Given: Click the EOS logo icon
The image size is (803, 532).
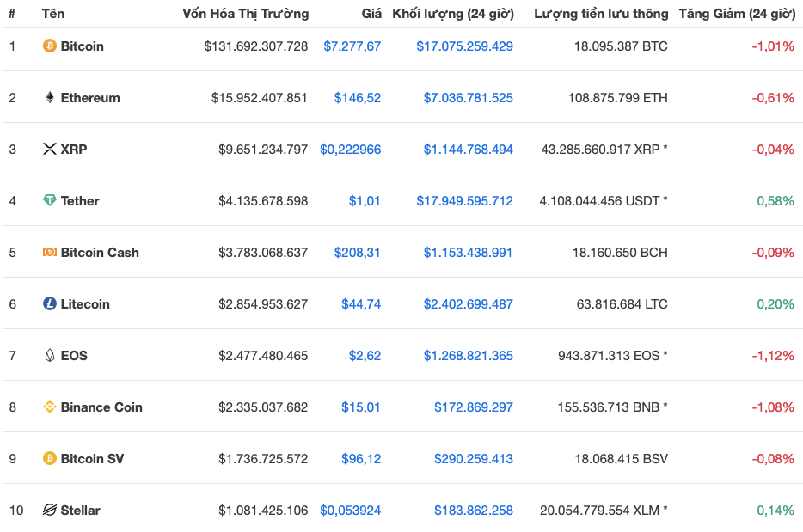Looking at the screenshot, I should 50,355.
